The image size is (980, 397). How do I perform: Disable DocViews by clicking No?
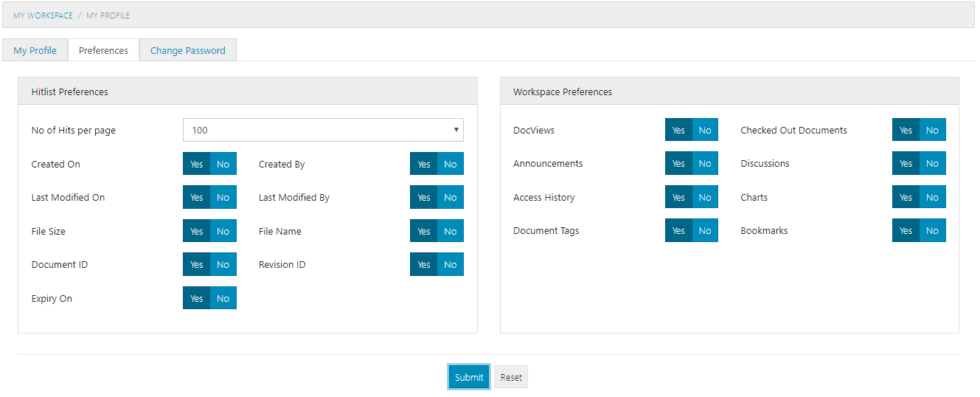pos(705,130)
